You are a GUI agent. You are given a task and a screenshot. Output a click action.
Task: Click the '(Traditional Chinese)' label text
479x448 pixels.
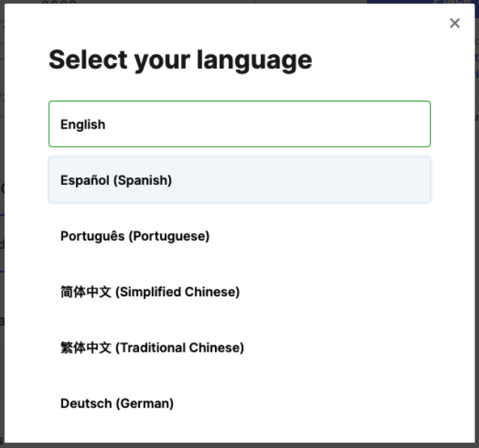coord(180,347)
